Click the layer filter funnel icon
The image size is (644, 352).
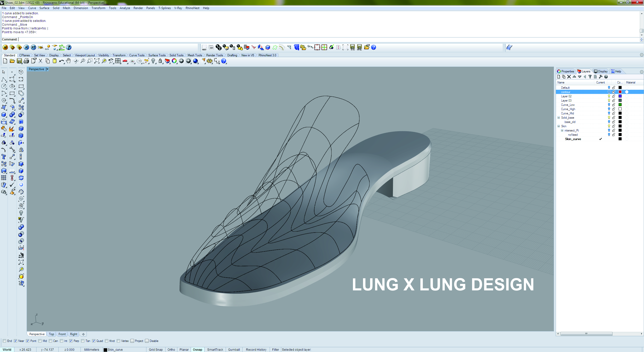[x=590, y=77]
